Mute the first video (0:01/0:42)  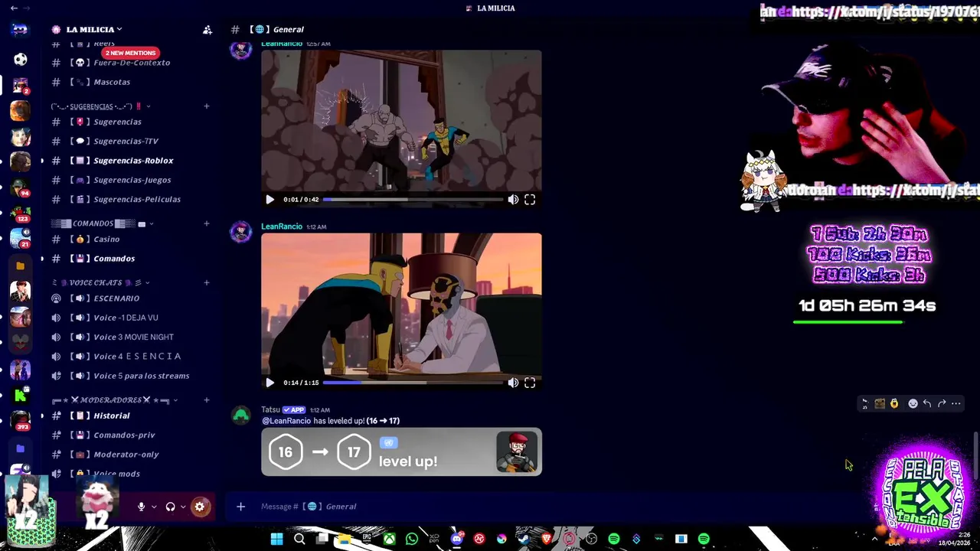(513, 200)
